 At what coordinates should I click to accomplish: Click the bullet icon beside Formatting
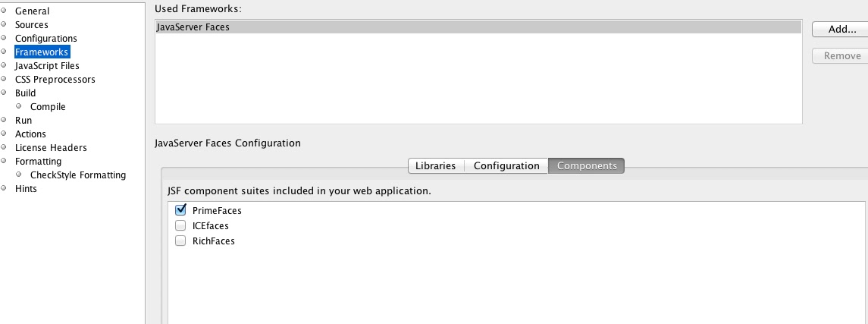pos(4,161)
